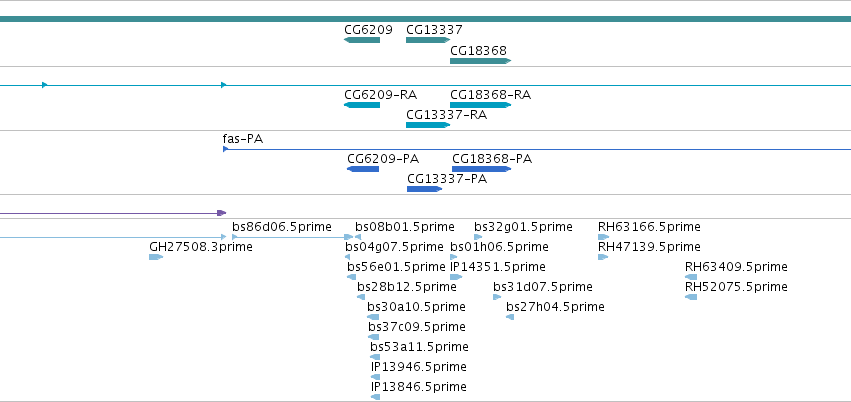Select the CG6209 gene arrow glyph
Viewport: 851px width, 402px height.
point(362,40)
